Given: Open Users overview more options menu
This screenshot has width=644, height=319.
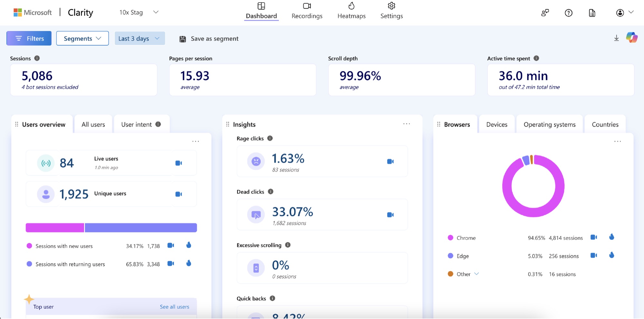Looking at the screenshot, I should click(195, 141).
